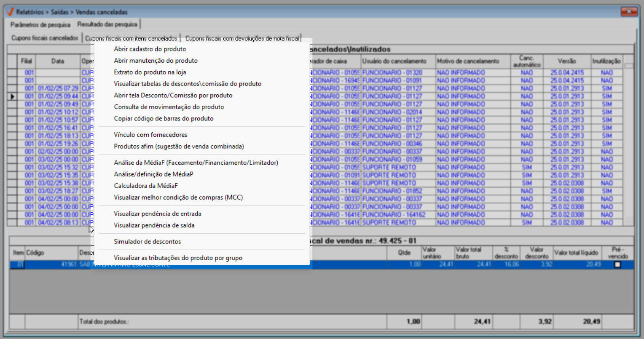
Task: Select Abrir manutenção do produto
Action: 156,61
